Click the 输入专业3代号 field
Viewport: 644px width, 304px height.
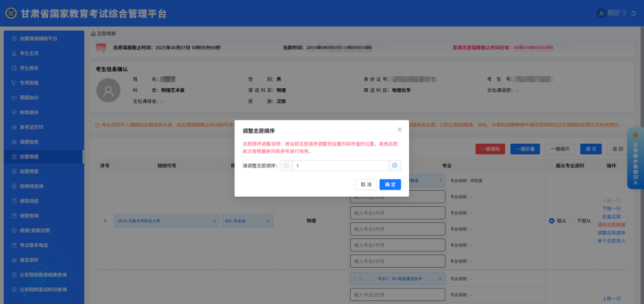pyautogui.click(x=398, y=213)
